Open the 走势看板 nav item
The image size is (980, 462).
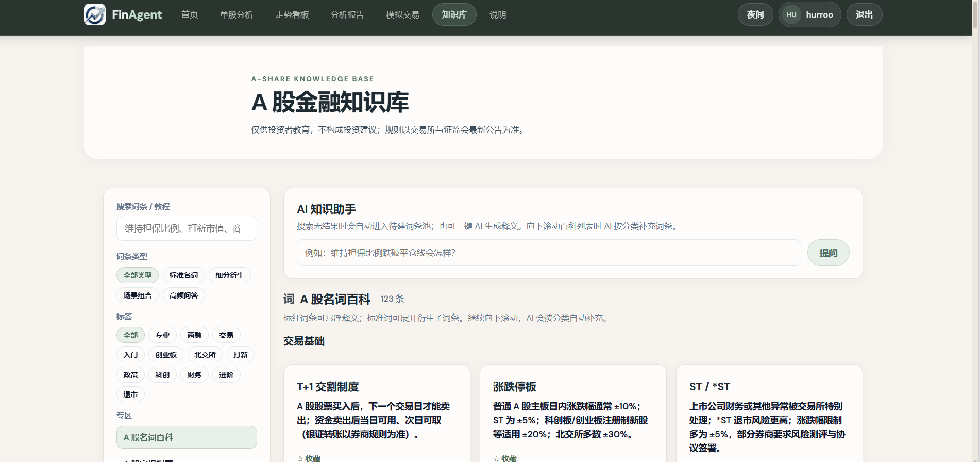click(x=292, y=14)
